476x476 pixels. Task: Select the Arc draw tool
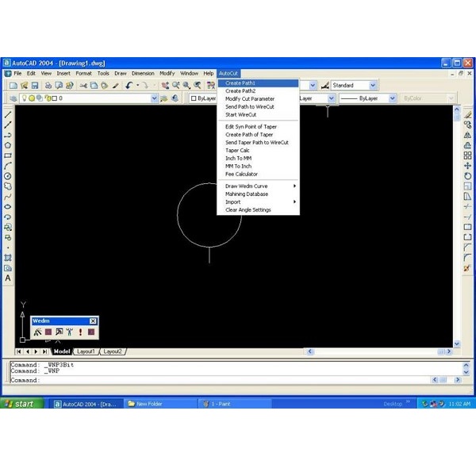(x=8, y=166)
